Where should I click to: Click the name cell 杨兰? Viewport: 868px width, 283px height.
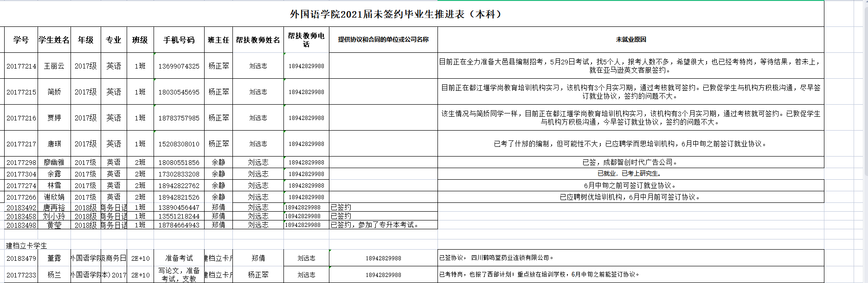coord(54,275)
